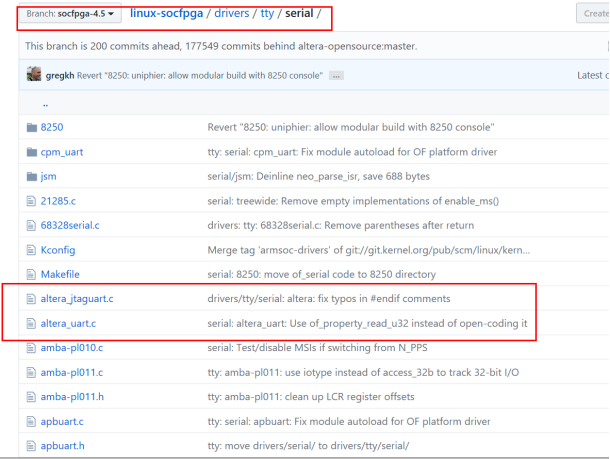Image resolution: width=610 pixels, height=459 pixels.
Task: Click the Latest commit label
Action: coord(593,75)
